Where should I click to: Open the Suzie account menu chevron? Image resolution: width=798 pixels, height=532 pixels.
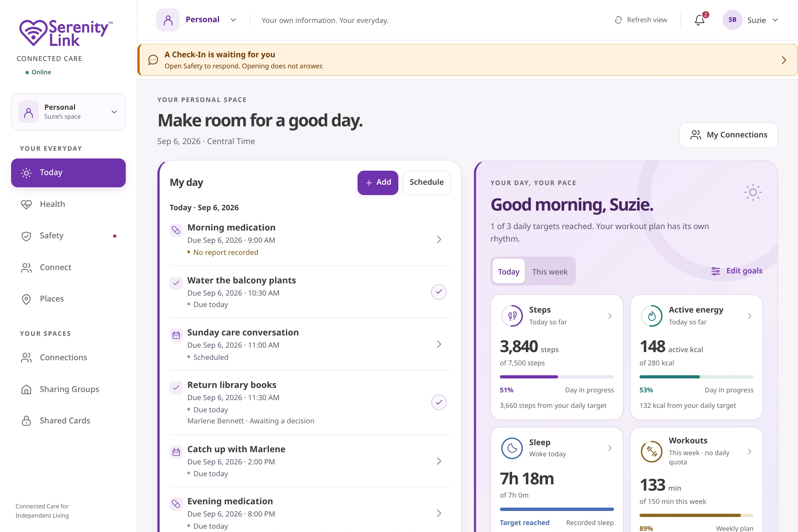click(x=775, y=20)
